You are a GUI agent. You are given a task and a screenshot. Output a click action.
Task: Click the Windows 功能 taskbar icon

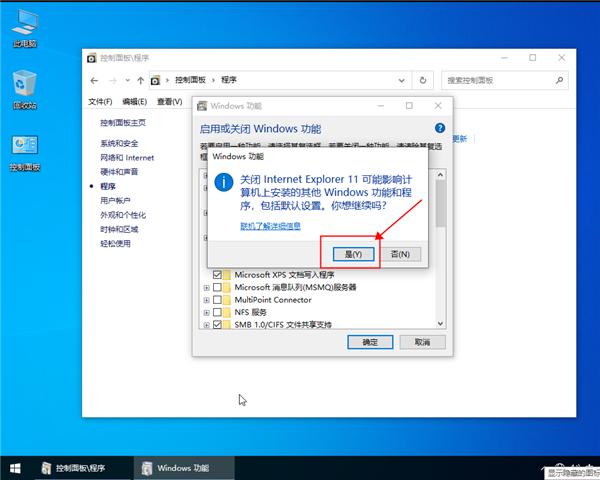click(147, 468)
